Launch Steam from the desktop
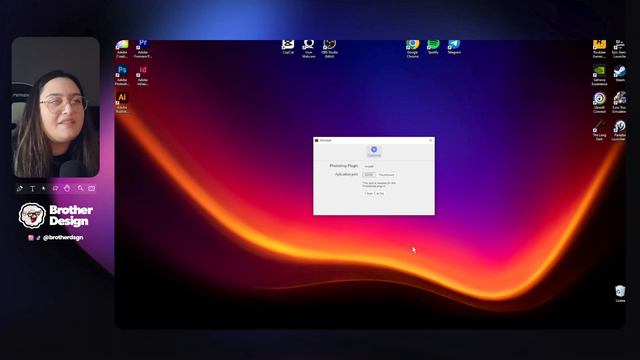The height and width of the screenshot is (360, 640). point(620,73)
